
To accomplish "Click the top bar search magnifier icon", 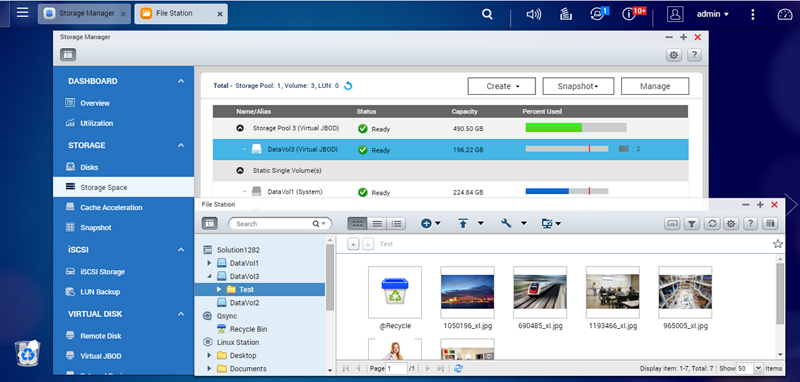I will (487, 14).
